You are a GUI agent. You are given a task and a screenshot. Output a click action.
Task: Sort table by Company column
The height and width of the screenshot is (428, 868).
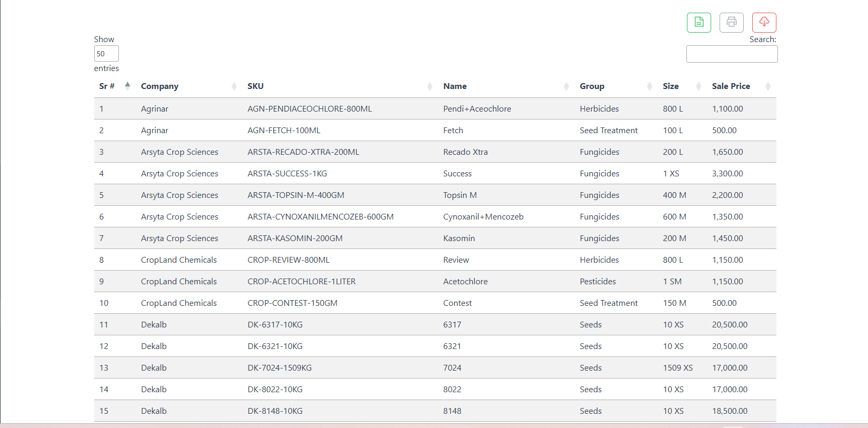pos(189,86)
